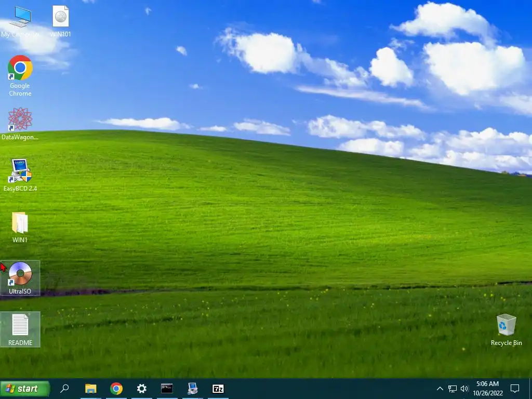This screenshot has width=532, height=399.
Task: Switch to EasyBCD taskbar icon
Action: coord(192,389)
